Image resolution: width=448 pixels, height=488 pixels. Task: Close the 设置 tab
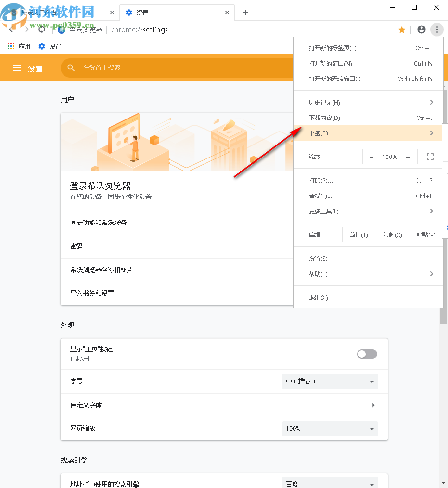(x=227, y=13)
